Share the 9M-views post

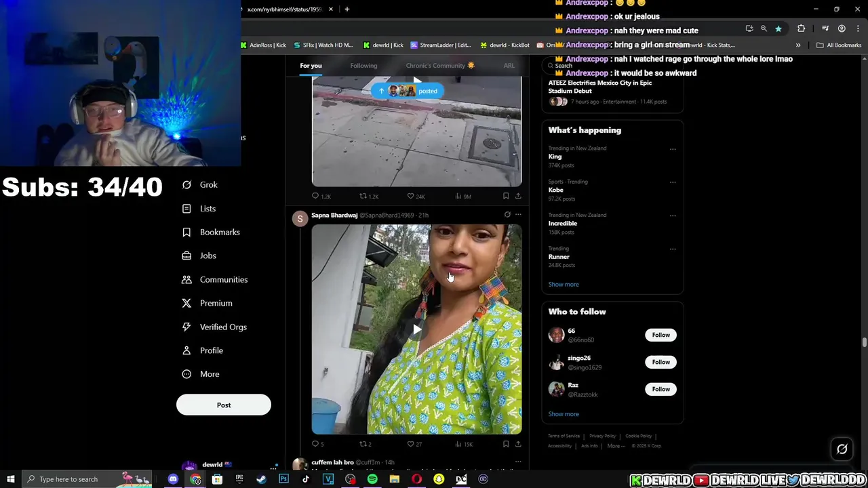[518, 196]
